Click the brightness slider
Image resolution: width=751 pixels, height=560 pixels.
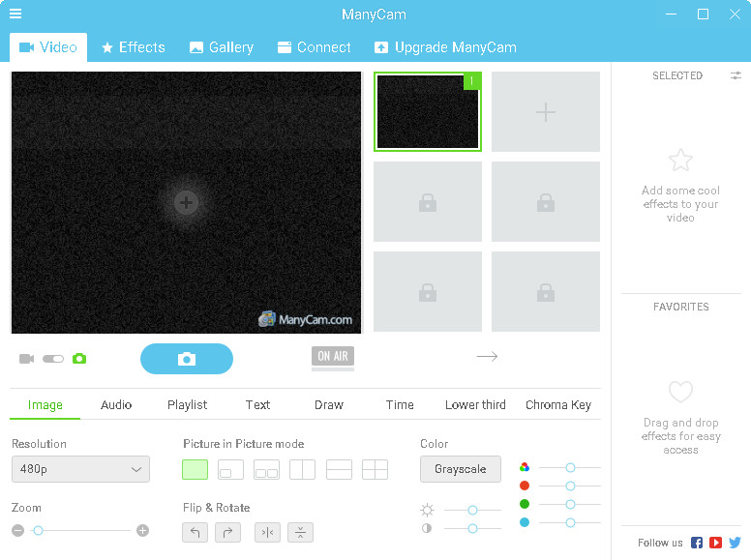(472, 510)
